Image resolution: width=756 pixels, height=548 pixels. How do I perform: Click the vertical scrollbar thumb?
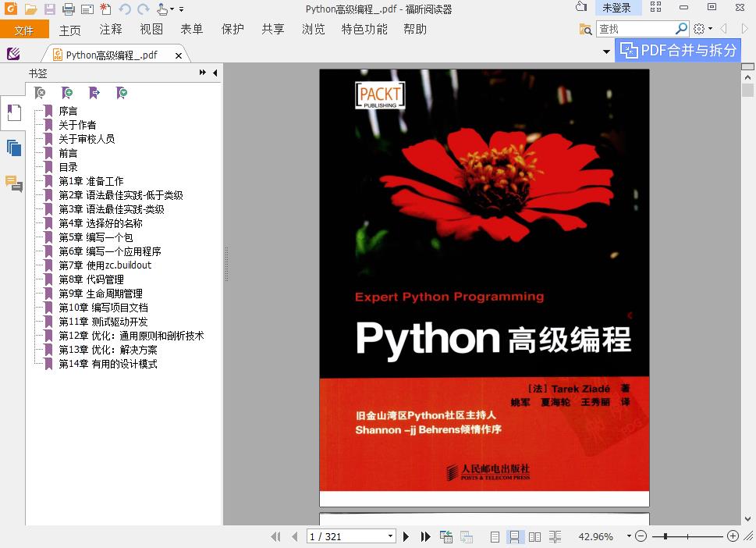click(x=747, y=91)
